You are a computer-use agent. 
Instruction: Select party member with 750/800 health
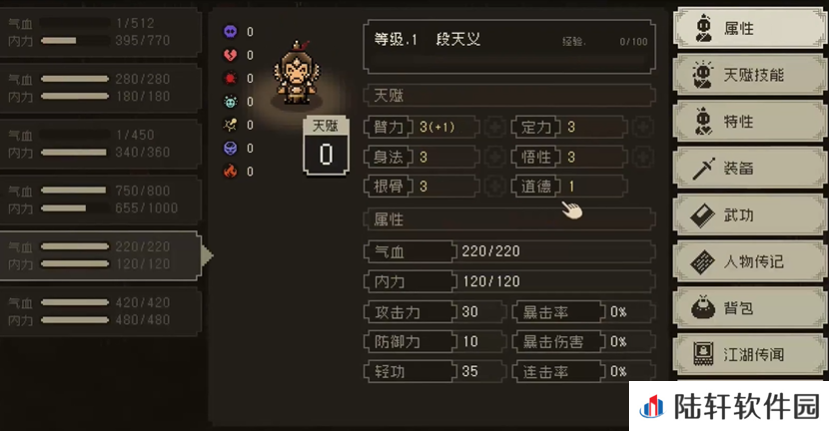(x=100, y=199)
